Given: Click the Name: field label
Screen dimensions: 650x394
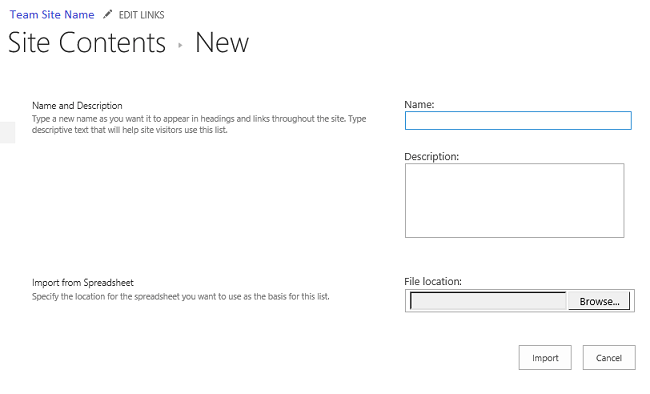Looking at the screenshot, I should pos(419,105).
